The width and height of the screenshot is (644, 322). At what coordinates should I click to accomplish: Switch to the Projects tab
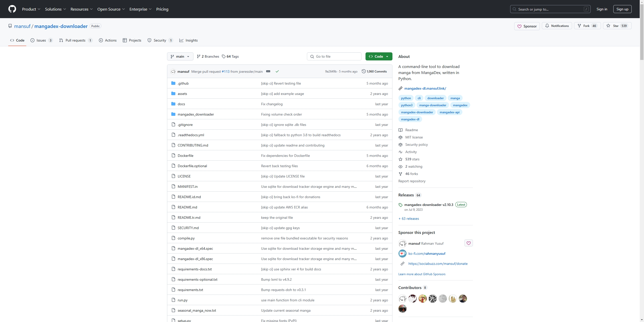pyautogui.click(x=132, y=40)
